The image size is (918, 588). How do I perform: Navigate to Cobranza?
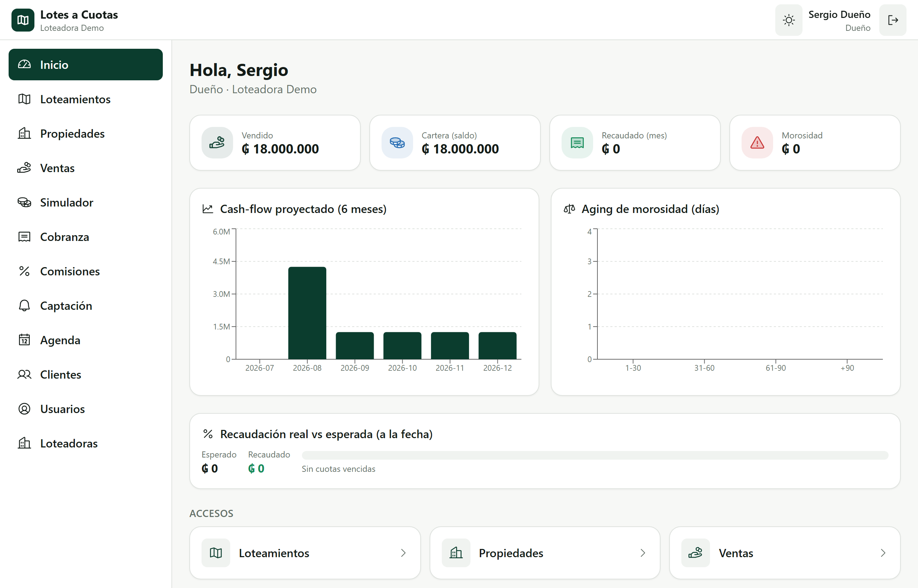[86, 237]
